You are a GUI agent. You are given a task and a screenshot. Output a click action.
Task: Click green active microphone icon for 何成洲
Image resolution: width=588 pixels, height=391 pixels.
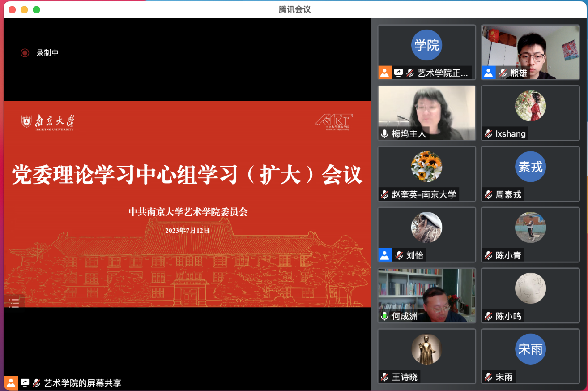(384, 316)
